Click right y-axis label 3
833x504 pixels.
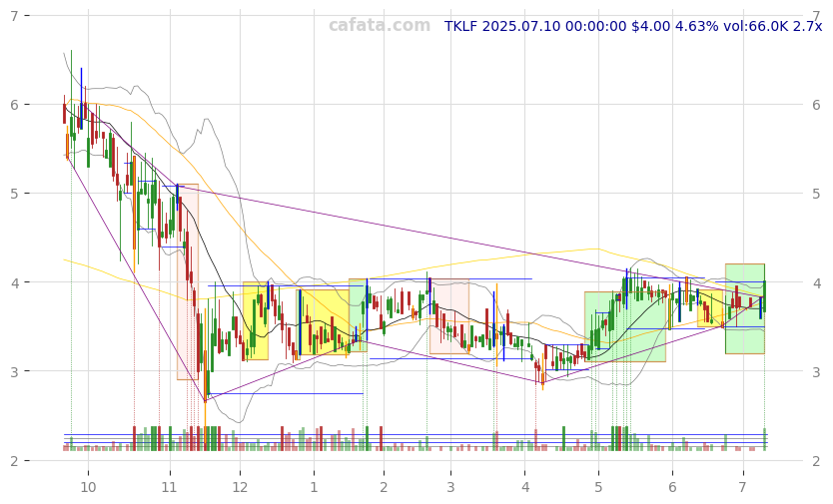817,371
